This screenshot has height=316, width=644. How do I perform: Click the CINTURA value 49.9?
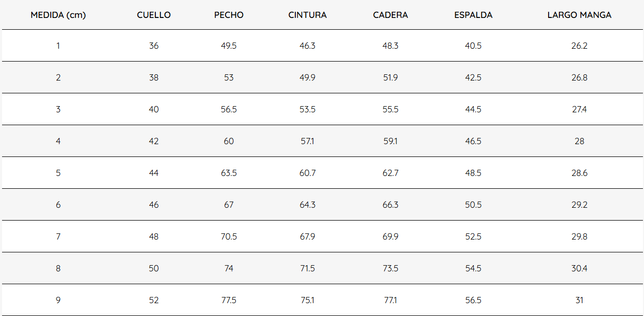click(308, 77)
